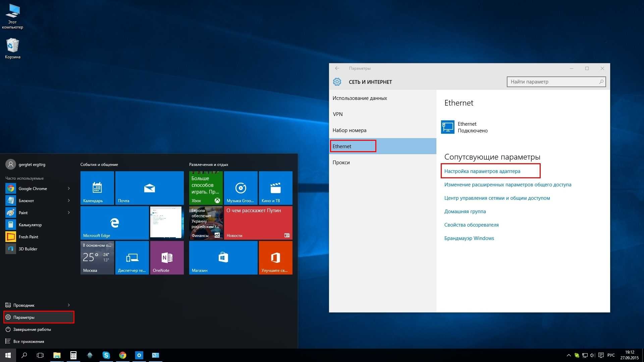Open search box in Settings window
This screenshot has width=644, height=362.
click(555, 81)
